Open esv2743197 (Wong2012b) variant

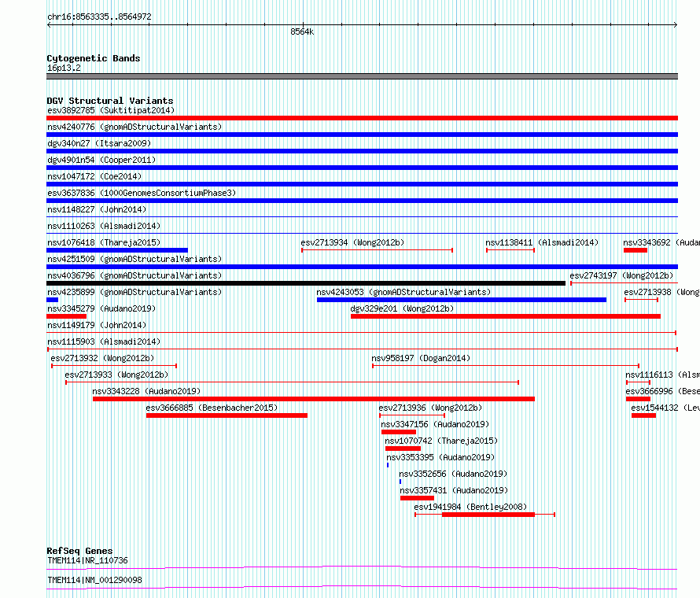click(x=621, y=275)
